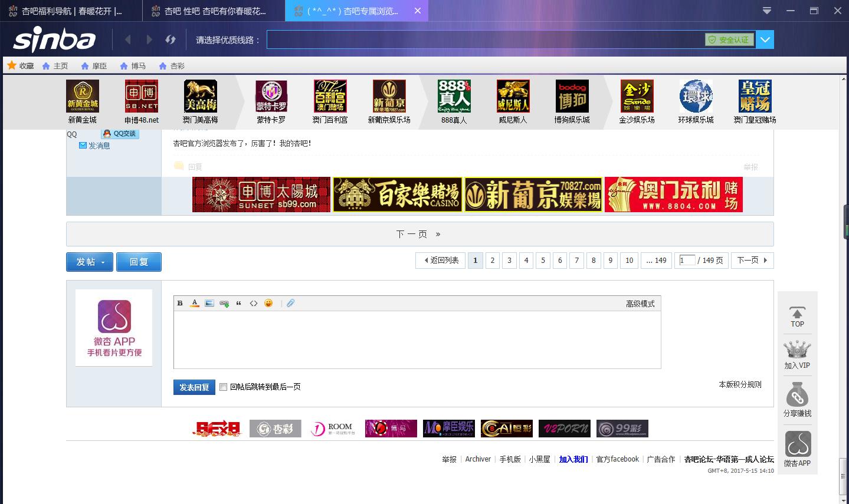Click the 蒙特卡罗 logo icon
The image size is (849, 504).
click(x=271, y=96)
